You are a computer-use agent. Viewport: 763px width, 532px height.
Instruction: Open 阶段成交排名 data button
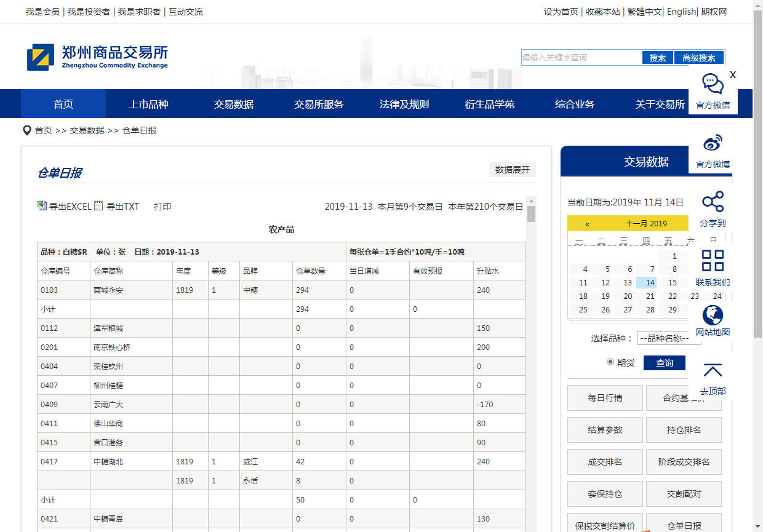point(684,462)
